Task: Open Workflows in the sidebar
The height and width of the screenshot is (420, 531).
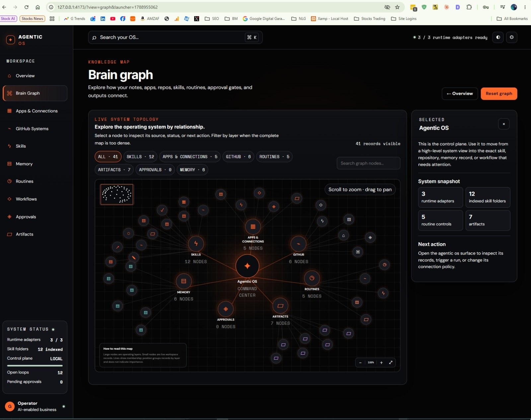Action: (35, 199)
